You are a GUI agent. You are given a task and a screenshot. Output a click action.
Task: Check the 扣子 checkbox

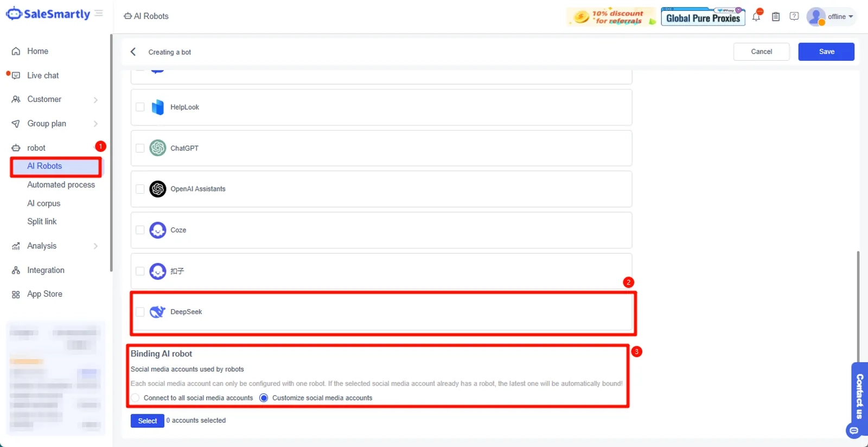coord(140,271)
